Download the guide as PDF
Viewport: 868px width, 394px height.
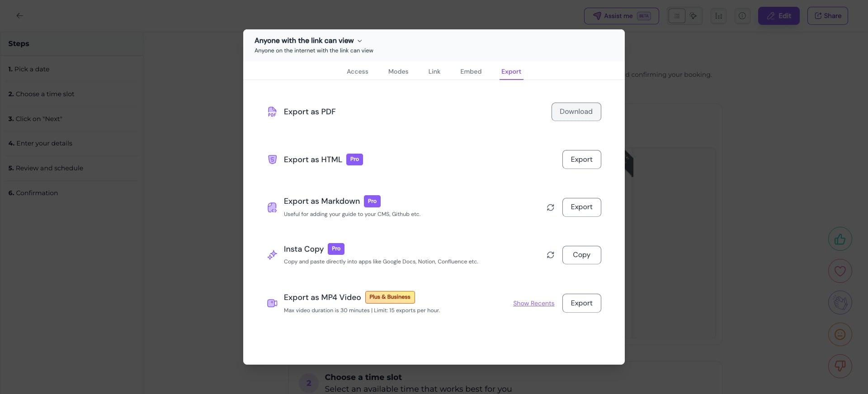click(x=576, y=112)
